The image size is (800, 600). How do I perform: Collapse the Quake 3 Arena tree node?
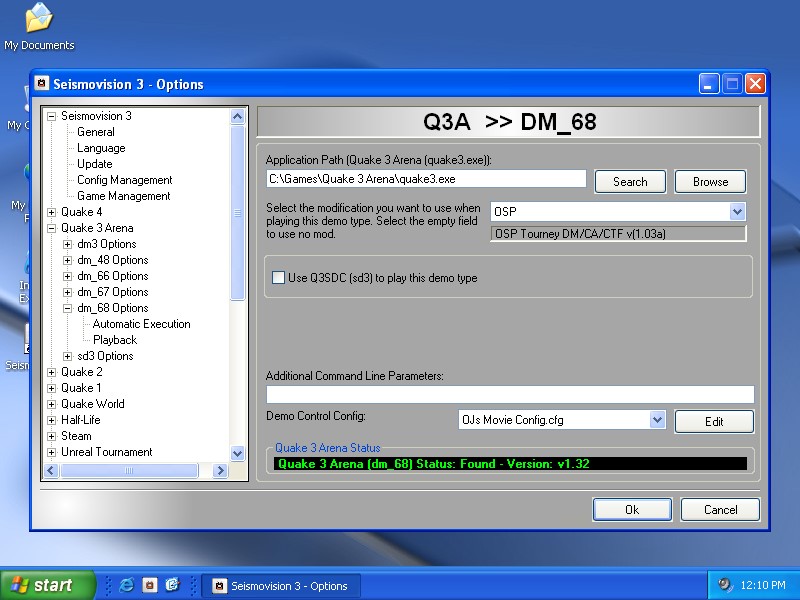pyautogui.click(x=52, y=228)
